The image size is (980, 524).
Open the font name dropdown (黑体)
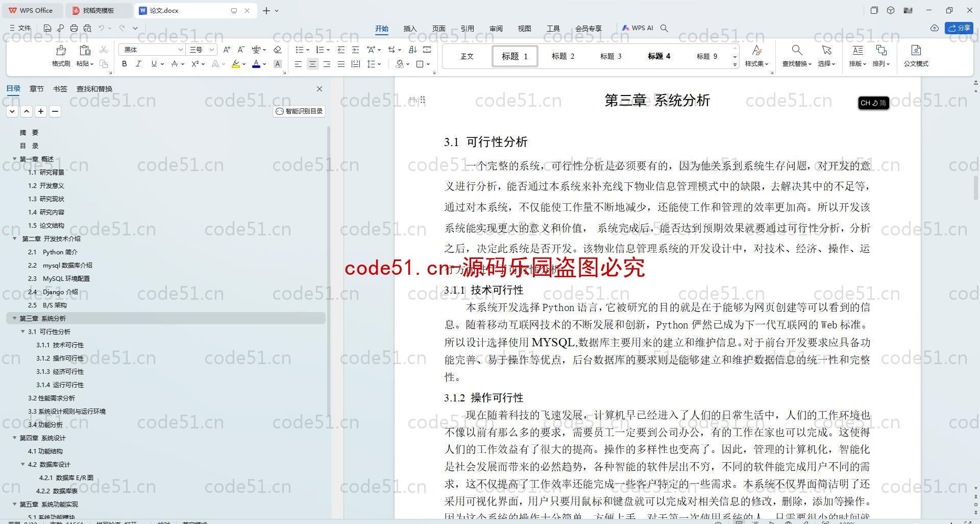180,50
